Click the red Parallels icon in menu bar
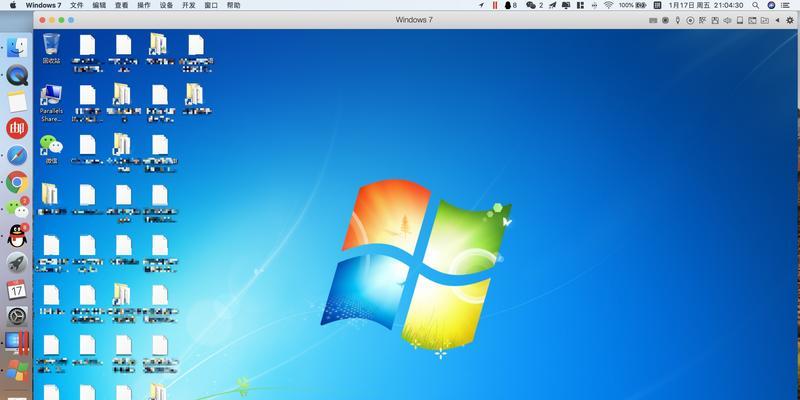The height and width of the screenshot is (400, 800). point(495,5)
